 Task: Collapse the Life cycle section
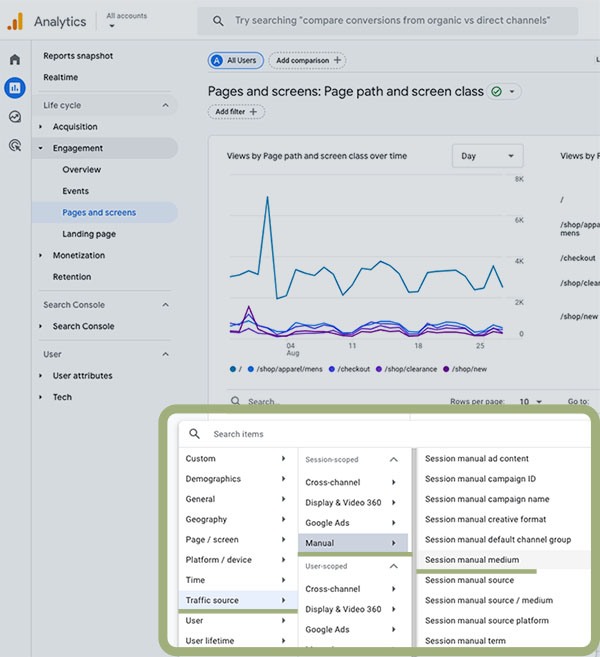coord(165,106)
